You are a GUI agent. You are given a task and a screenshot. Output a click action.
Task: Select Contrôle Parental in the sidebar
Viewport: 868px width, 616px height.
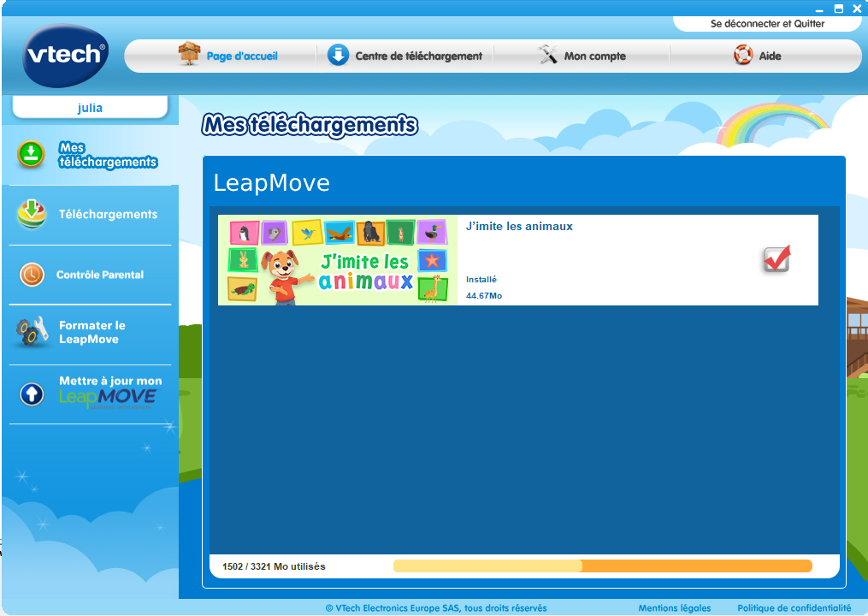[x=99, y=275]
